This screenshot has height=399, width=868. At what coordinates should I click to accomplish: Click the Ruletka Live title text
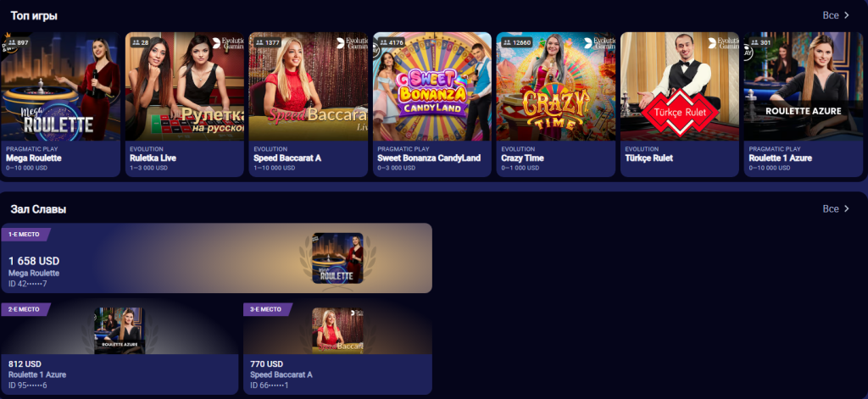(153, 158)
